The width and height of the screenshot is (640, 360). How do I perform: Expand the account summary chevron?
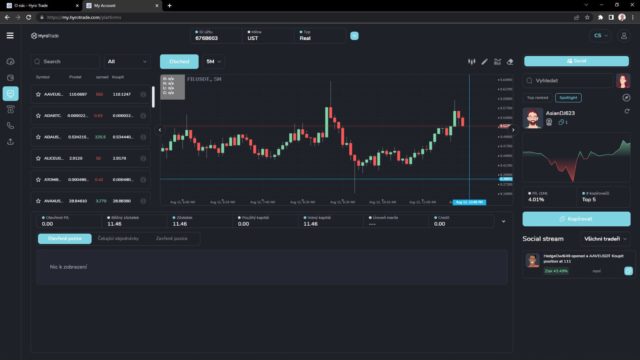point(503,221)
